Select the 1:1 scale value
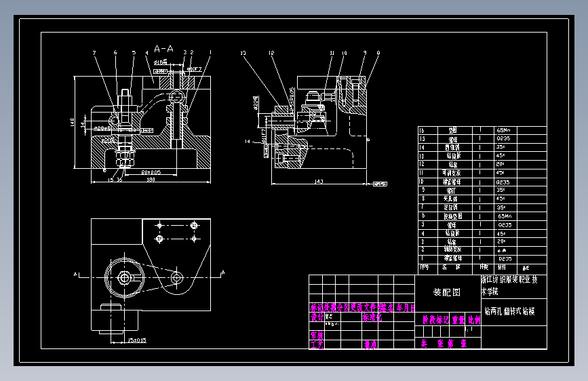Screen dimensions: 588x381 (469, 329)
